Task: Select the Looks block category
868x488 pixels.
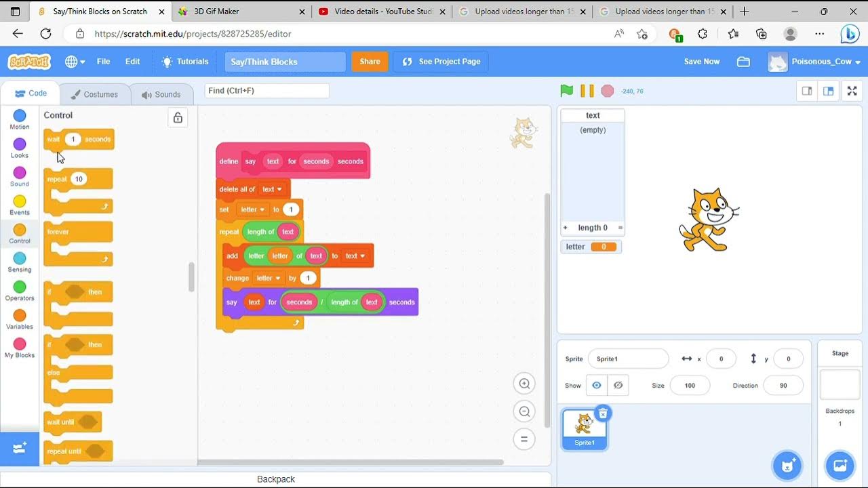Action: click(20, 148)
